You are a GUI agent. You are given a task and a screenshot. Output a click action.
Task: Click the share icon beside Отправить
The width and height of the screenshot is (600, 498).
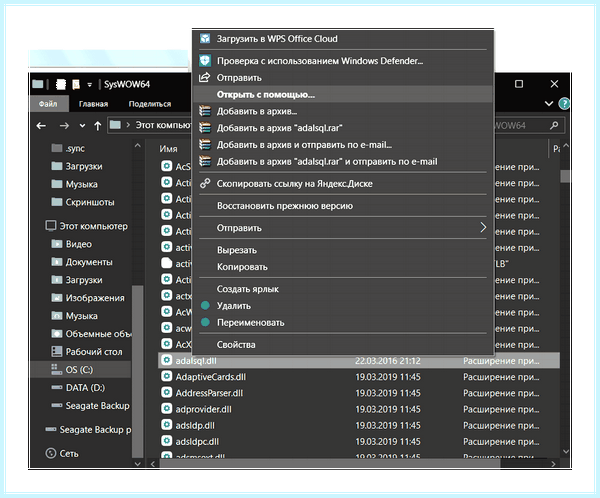(x=204, y=77)
